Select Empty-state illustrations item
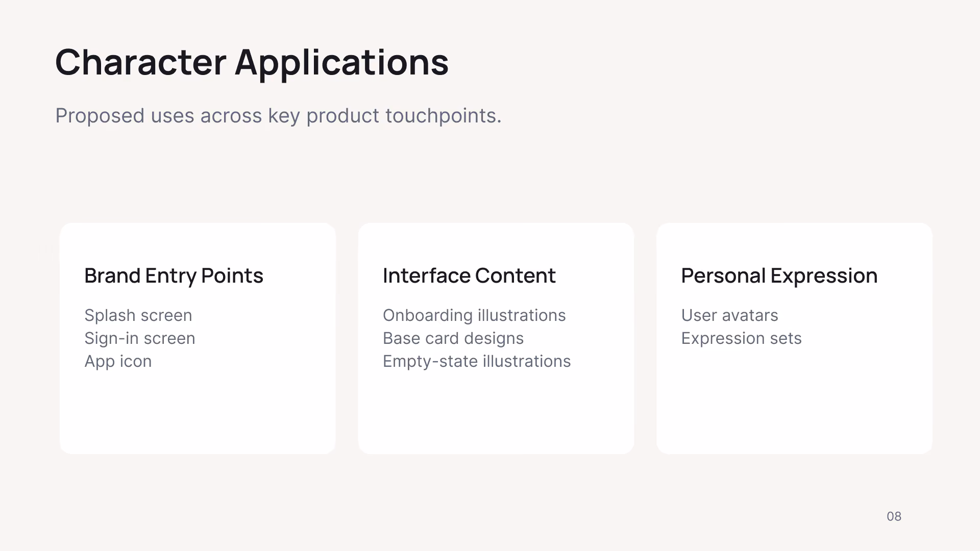This screenshot has width=980, height=551. [477, 361]
